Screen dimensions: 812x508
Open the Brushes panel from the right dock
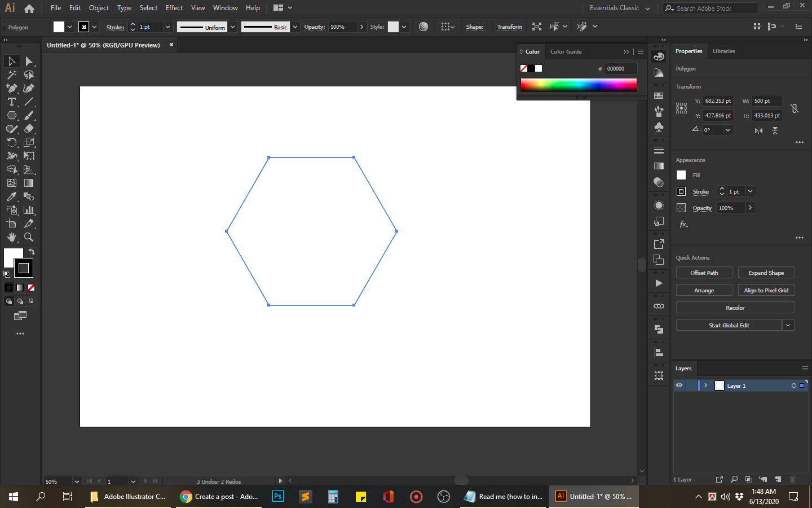(658, 111)
